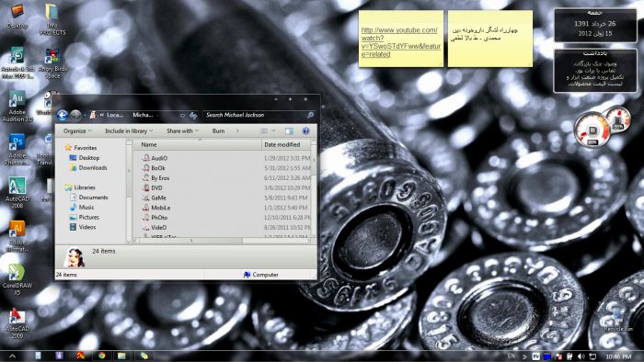
Task: Click the Chrome icon on the taskbar
Action: point(101,356)
